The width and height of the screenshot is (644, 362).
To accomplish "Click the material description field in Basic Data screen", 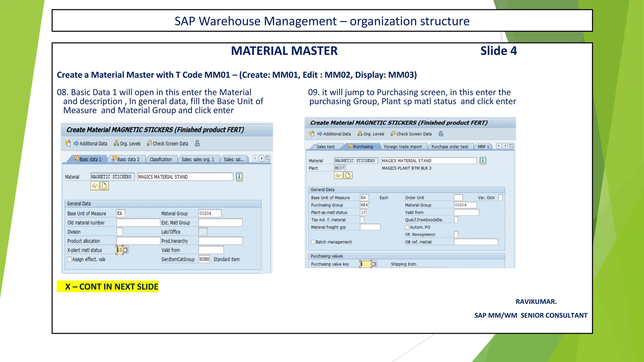I will tap(185, 177).
